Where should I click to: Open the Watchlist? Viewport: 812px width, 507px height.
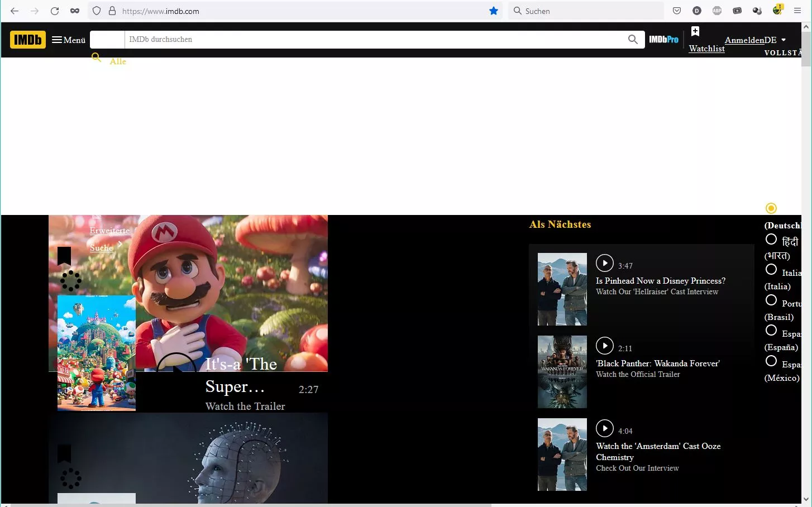[x=706, y=48]
